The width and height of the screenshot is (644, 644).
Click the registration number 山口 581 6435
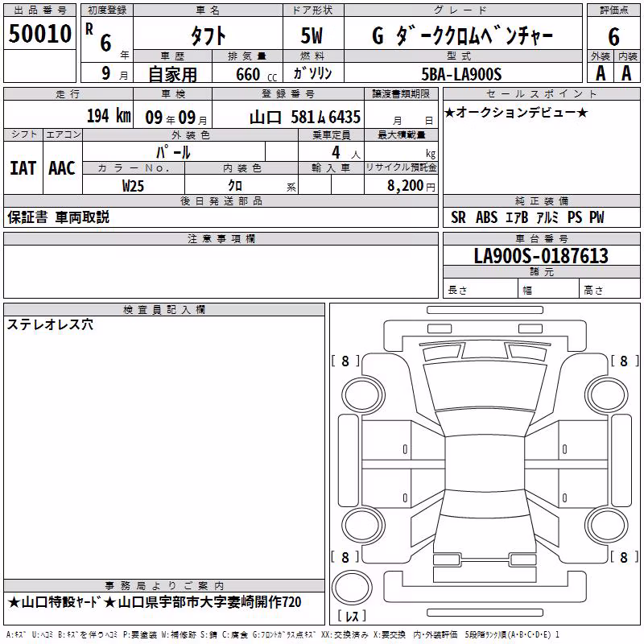305,118
